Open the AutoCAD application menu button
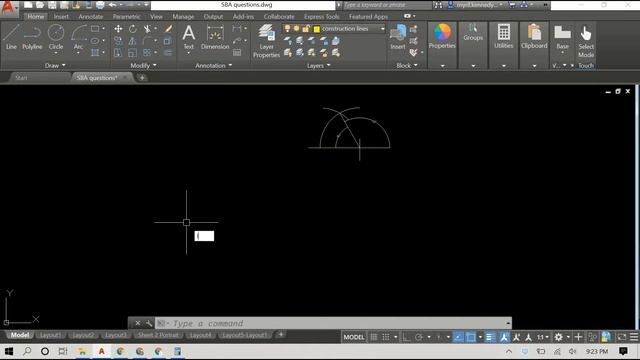This screenshot has height=360, width=640. click(x=8, y=7)
